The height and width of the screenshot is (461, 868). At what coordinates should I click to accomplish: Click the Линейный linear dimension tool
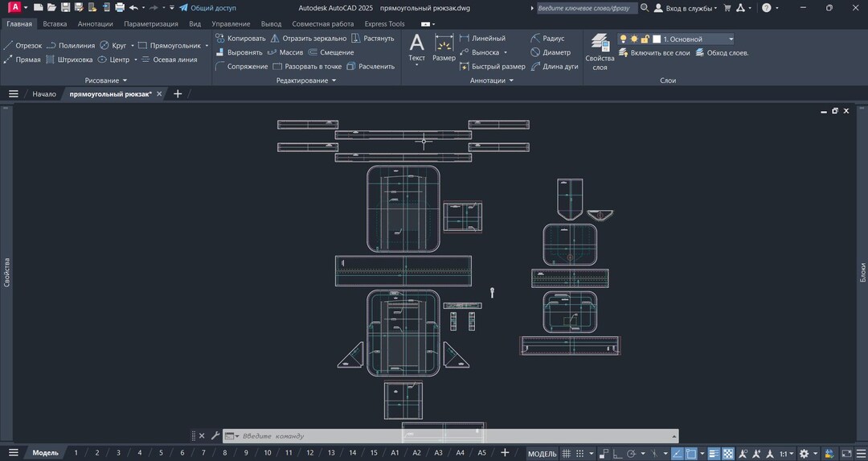(x=482, y=39)
